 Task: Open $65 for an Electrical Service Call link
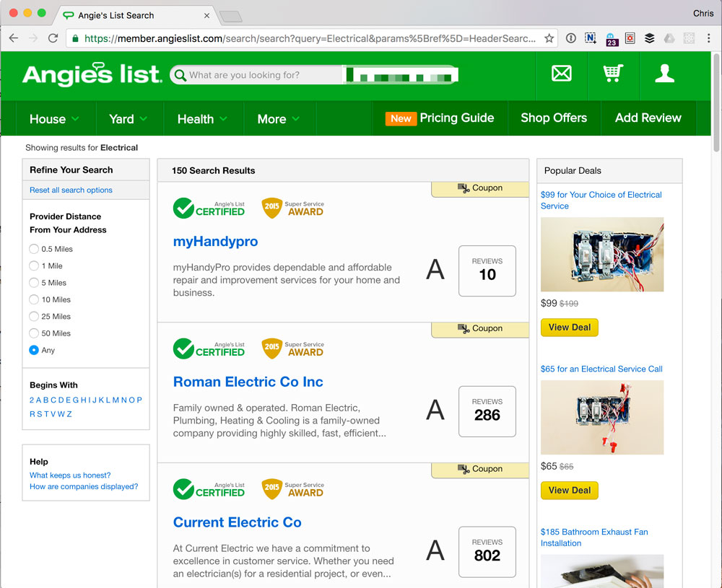[x=601, y=369]
